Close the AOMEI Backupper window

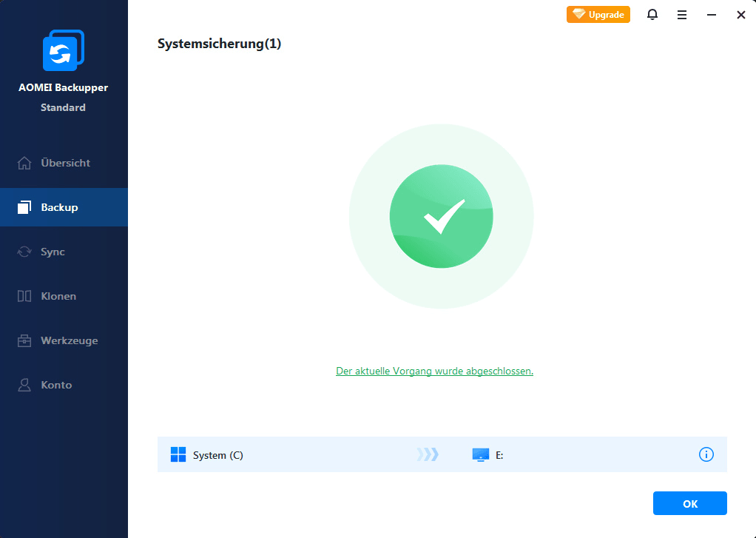coord(741,15)
